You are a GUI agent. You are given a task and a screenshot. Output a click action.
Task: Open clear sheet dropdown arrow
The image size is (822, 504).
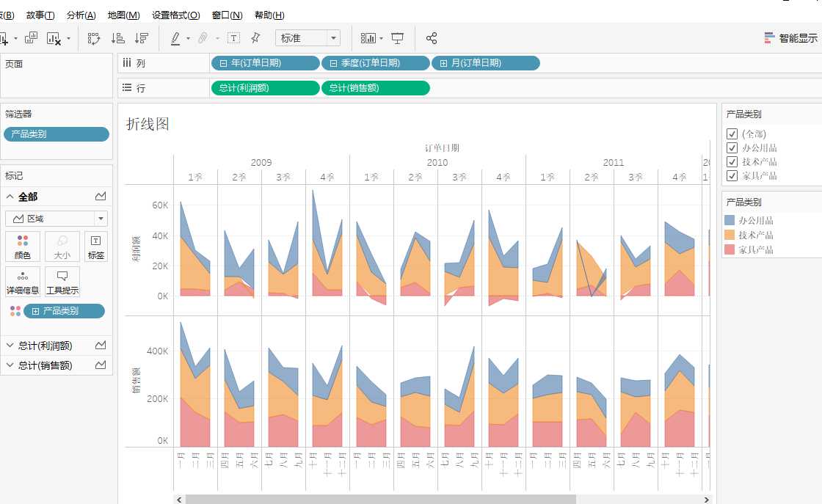coord(68,39)
